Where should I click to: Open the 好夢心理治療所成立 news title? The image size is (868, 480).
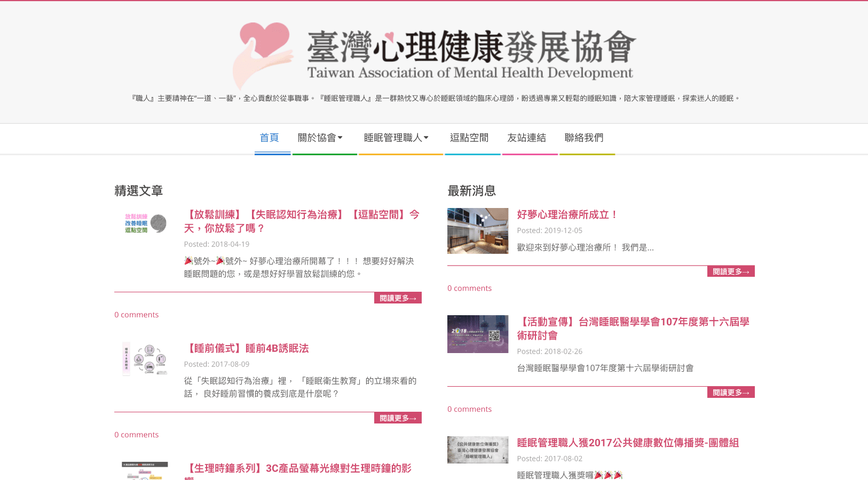(567, 214)
